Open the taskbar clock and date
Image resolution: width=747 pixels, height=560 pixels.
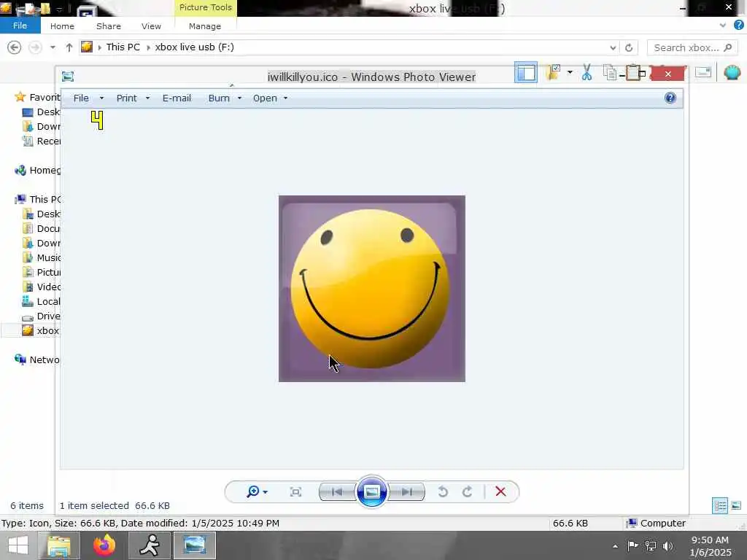(x=711, y=546)
